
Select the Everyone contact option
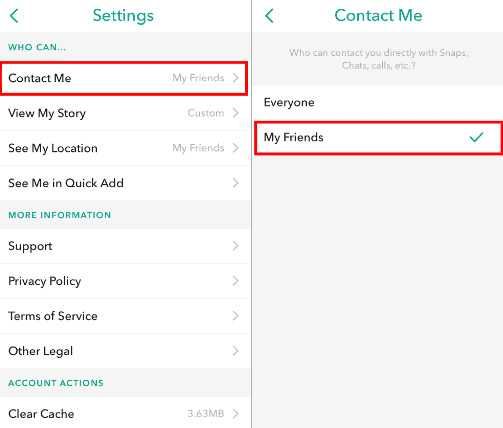point(378,102)
